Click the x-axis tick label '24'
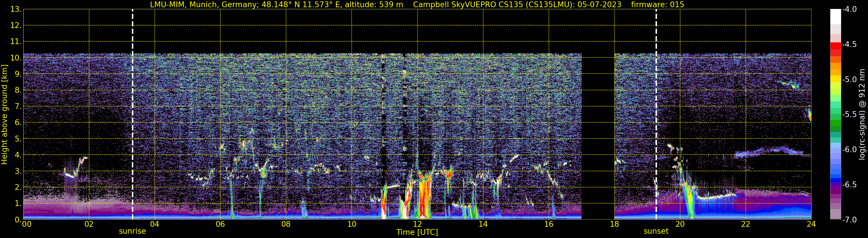The height and width of the screenshot is (238, 868). 811,224
